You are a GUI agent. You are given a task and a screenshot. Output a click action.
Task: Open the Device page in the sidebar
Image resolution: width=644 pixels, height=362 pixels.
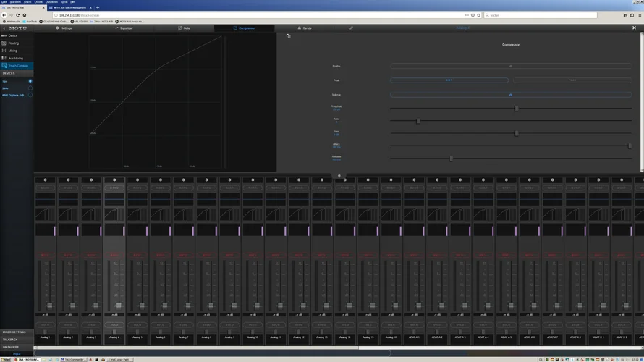point(12,35)
